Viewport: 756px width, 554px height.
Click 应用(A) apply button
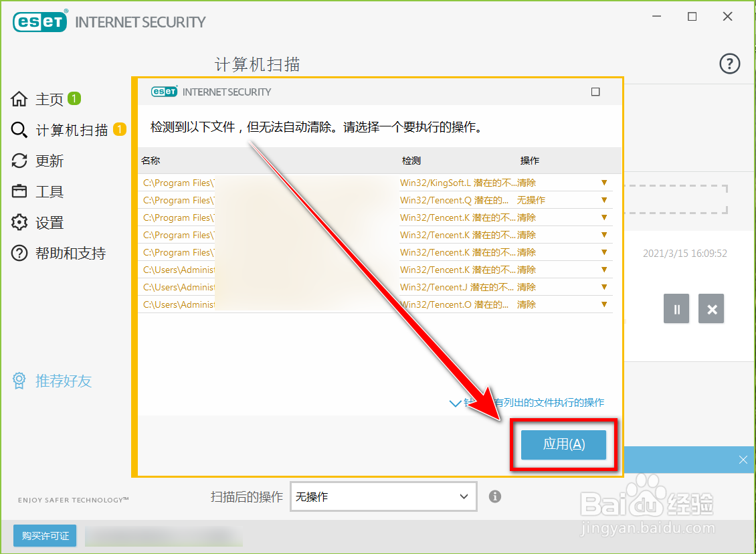563,444
